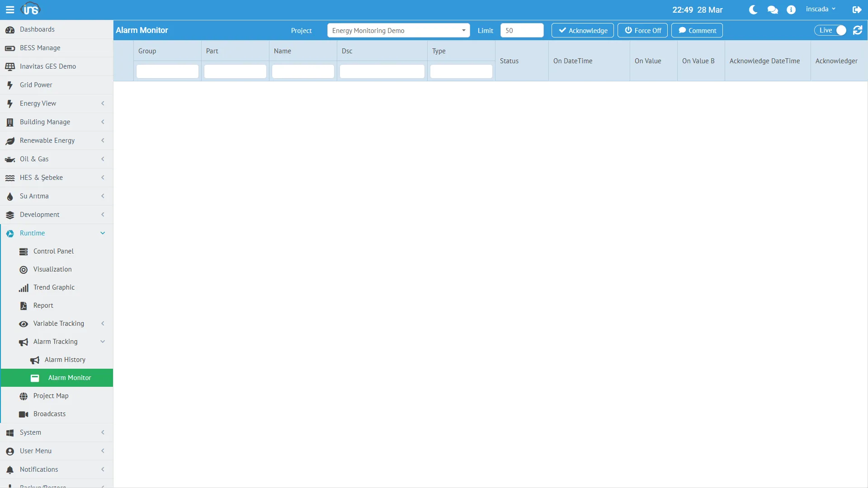868x488 pixels.
Task: Open Alarm History page
Action: tap(65, 360)
